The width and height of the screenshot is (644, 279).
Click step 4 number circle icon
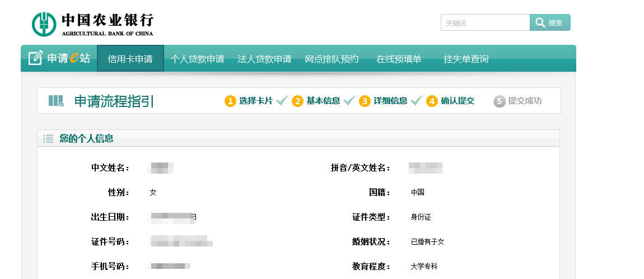click(x=432, y=101)
